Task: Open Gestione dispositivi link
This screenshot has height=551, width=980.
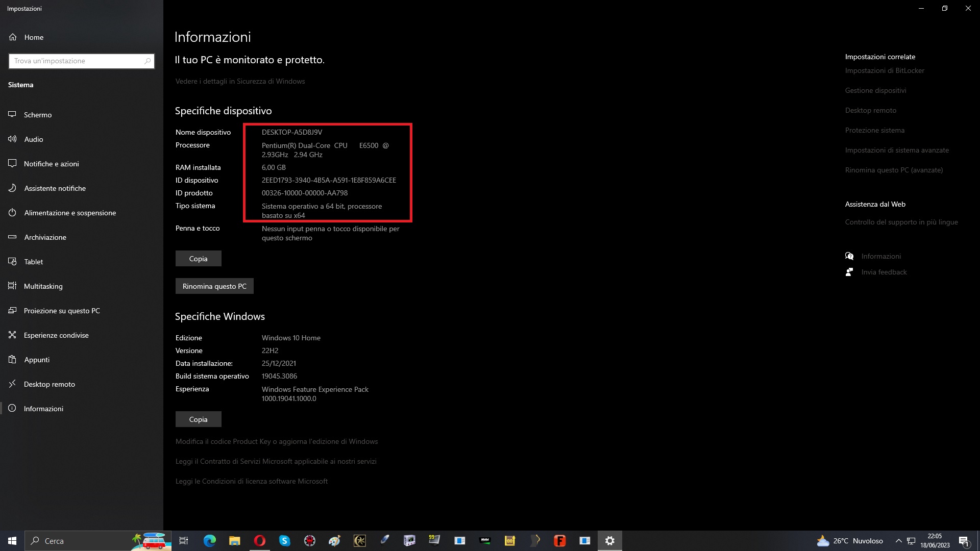Action: pyautogui.click(x=876, y=90)
